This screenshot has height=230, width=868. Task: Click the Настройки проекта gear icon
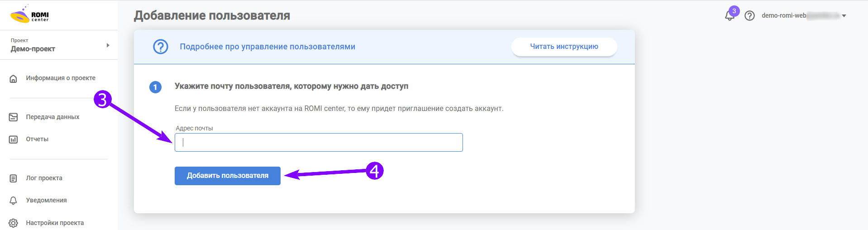pyautogui.click(x=14, y=223)
